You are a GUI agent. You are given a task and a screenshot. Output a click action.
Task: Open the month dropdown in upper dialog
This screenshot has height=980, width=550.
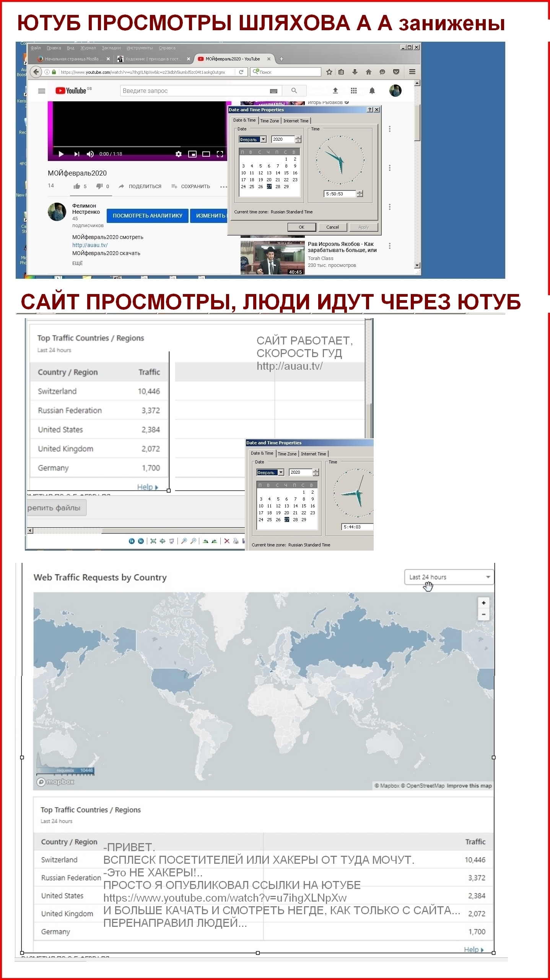264,140
